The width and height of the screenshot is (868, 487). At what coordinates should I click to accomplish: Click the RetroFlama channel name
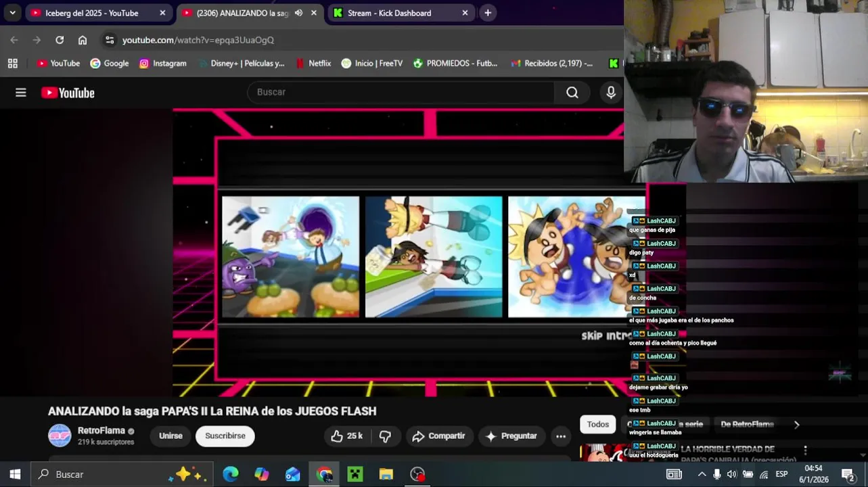[101, 430]
